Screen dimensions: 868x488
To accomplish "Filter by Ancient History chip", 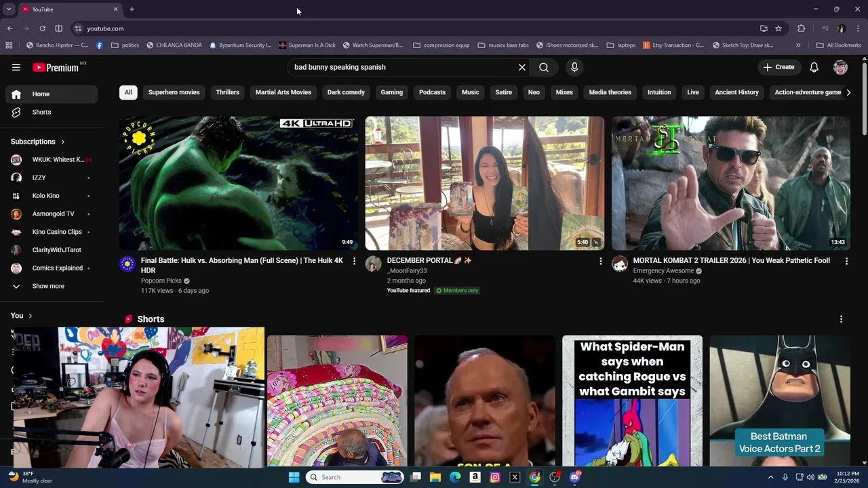I will 736,92.
